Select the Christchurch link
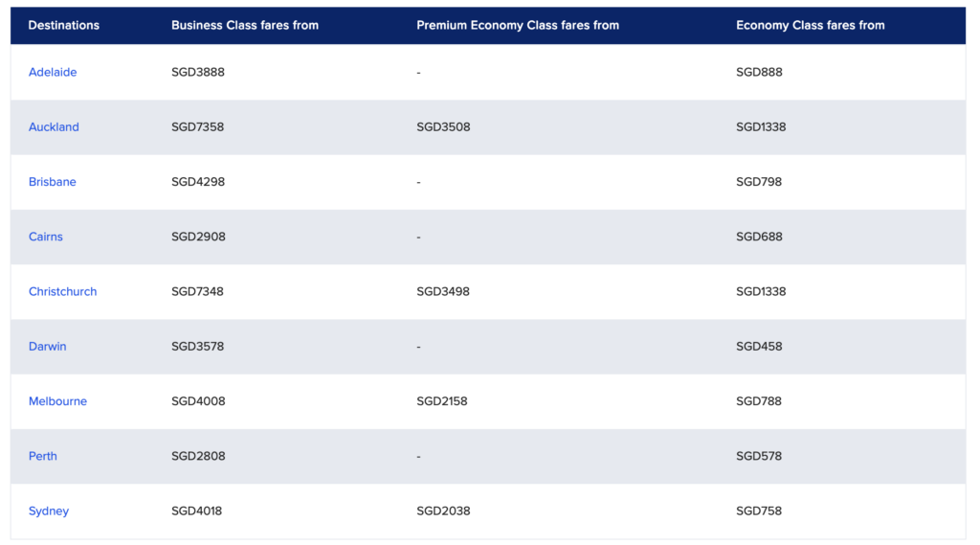Viewport: 980px width, 545px height. pyautogui.click(x=62, y=291)
